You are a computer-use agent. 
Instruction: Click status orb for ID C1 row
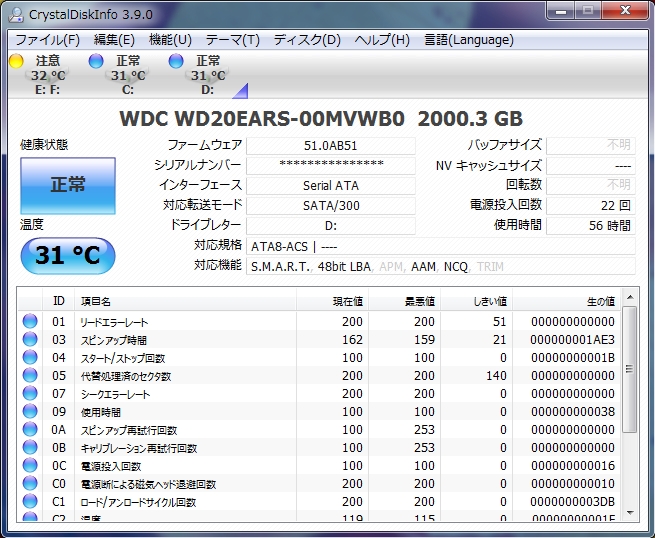click(30, 501)
